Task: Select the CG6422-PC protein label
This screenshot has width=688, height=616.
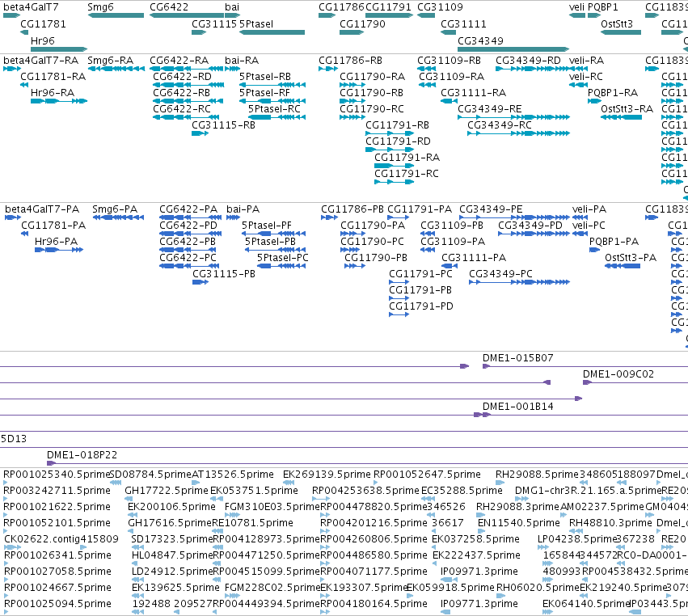Action: pyautogui.click(x=188, y=258)
